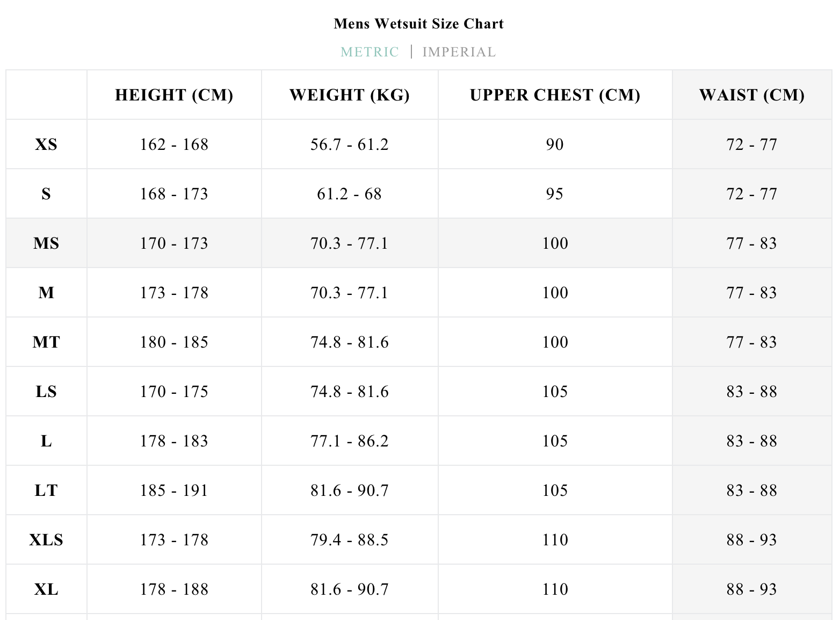The width and height of the screenshot is (840, 620).
Task: Click the upper chest value 90
Action: [x=555, y=145]
